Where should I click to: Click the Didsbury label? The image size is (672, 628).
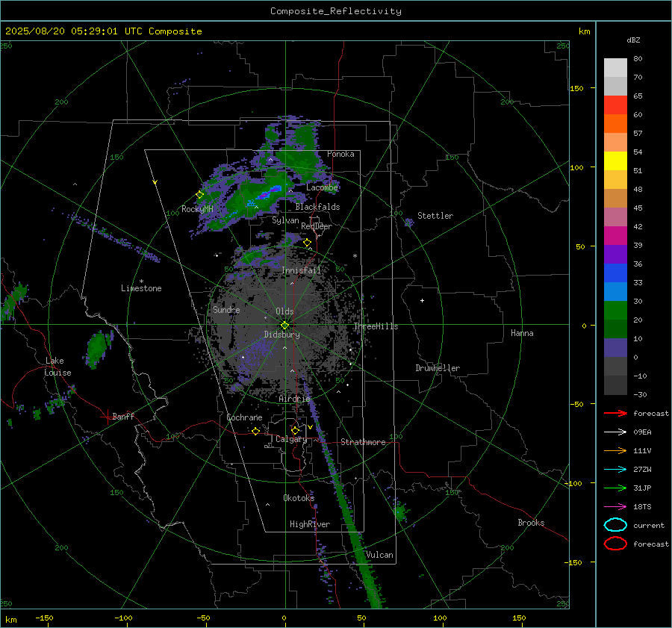pos(281,335)
